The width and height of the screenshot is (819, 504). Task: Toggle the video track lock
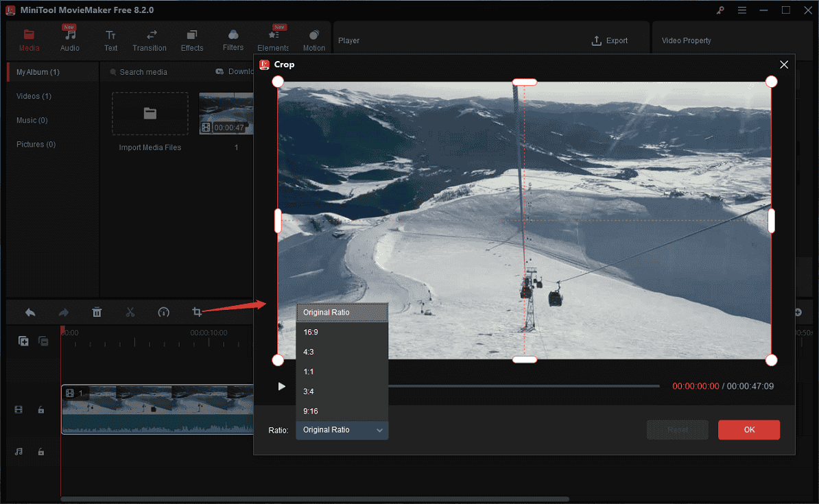[40, 410]
